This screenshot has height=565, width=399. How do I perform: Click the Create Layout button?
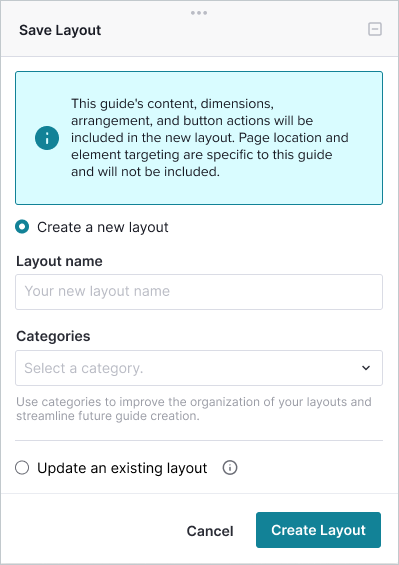click(x=318, y=530)
